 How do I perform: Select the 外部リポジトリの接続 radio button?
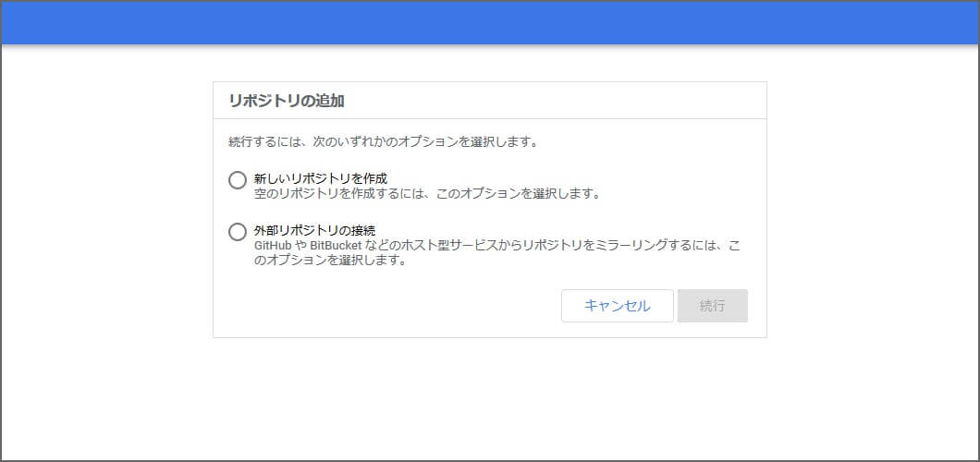[x=238, y=232]
